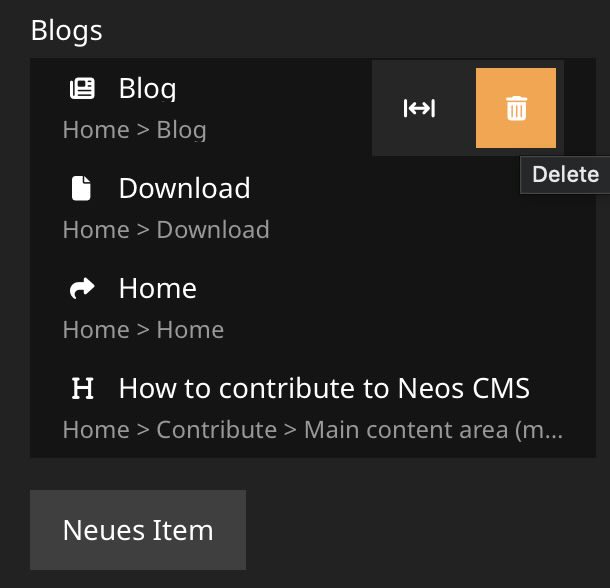Select How to contribute to Neos CMS
Image resolution: width=610 pixels, height=588 pixels.
tap(324, 388)
